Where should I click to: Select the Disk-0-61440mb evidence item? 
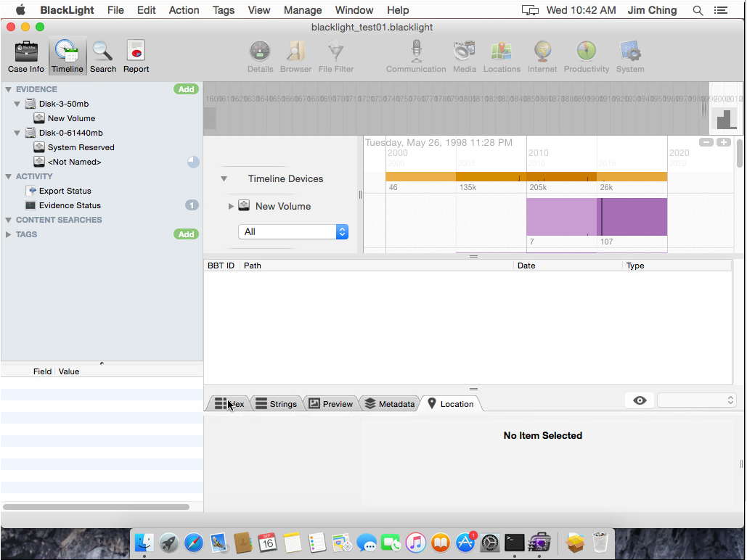tap(70, 133)
